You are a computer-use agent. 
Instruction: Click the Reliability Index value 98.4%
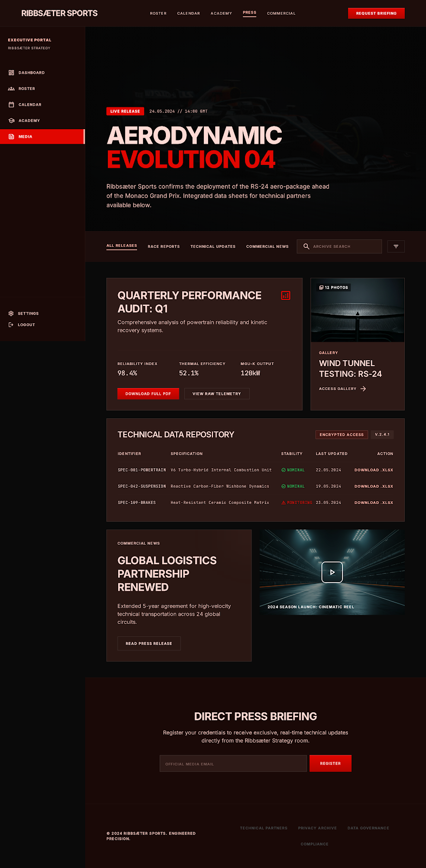127,373
